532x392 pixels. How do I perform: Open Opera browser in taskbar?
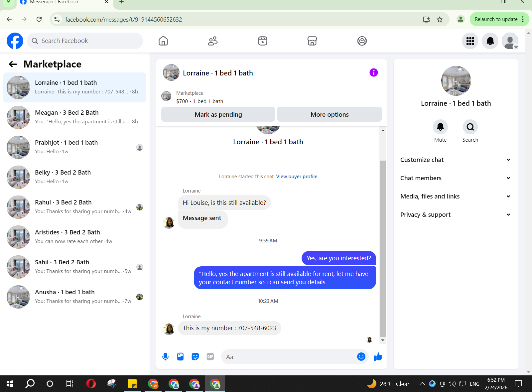tap(91, 384)
